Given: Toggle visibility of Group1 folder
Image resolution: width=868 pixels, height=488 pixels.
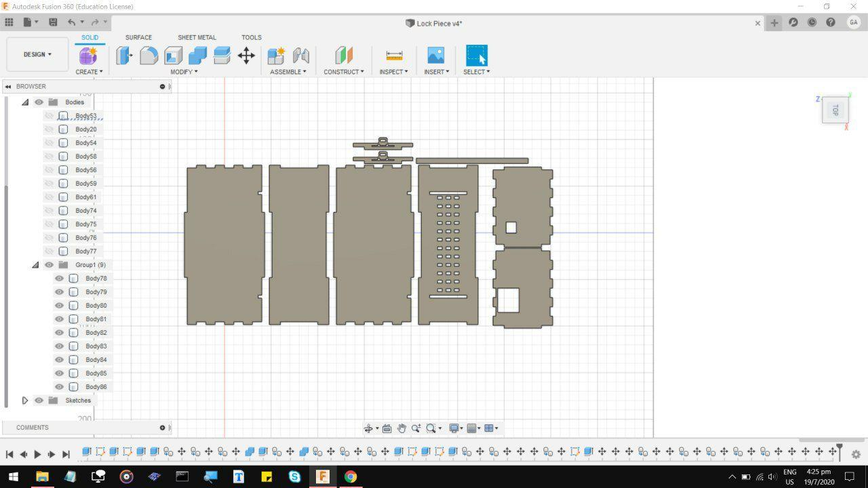Looking at the screenshot, I should click(x=49, y=265).
